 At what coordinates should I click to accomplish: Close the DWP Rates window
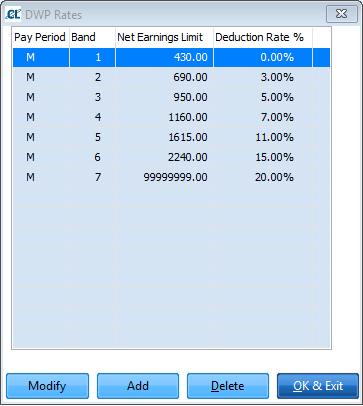click(342, 14)
